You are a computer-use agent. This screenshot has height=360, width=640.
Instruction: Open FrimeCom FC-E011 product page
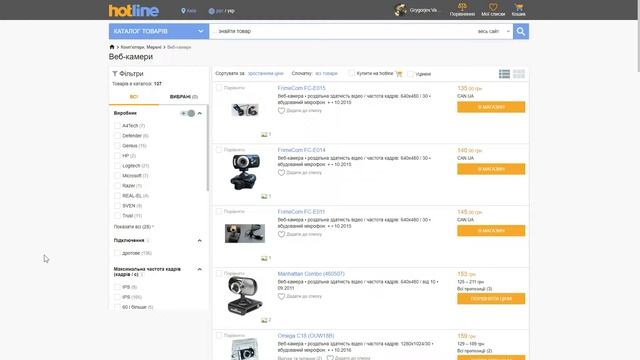(x=301, y=212)
